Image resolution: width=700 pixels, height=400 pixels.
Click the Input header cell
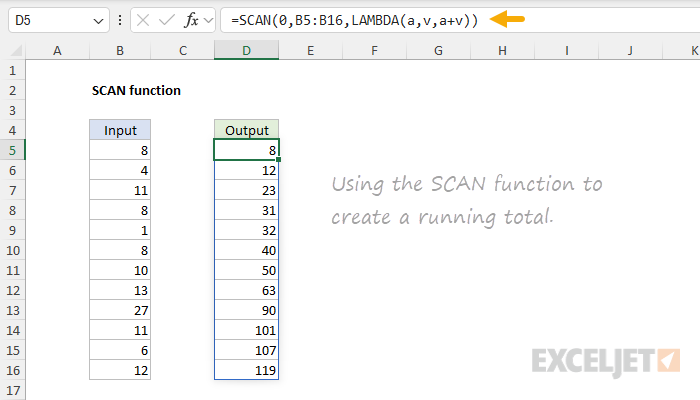(120, 130)
